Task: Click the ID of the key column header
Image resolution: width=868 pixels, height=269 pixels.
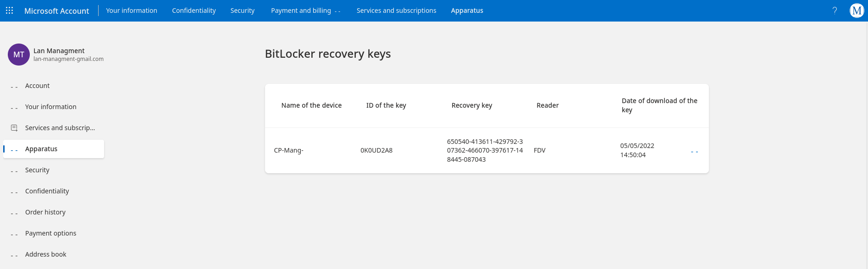Action: tap(386, 105)
